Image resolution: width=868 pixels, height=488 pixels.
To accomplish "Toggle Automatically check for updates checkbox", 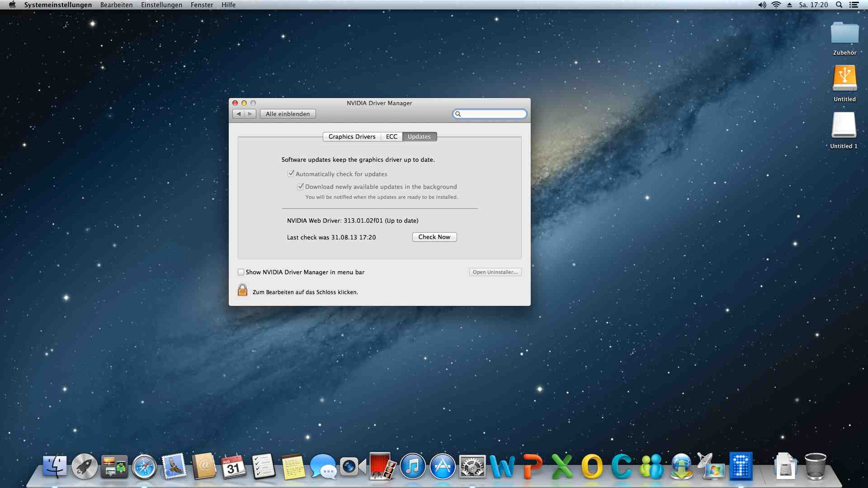I will click(291, 174).
